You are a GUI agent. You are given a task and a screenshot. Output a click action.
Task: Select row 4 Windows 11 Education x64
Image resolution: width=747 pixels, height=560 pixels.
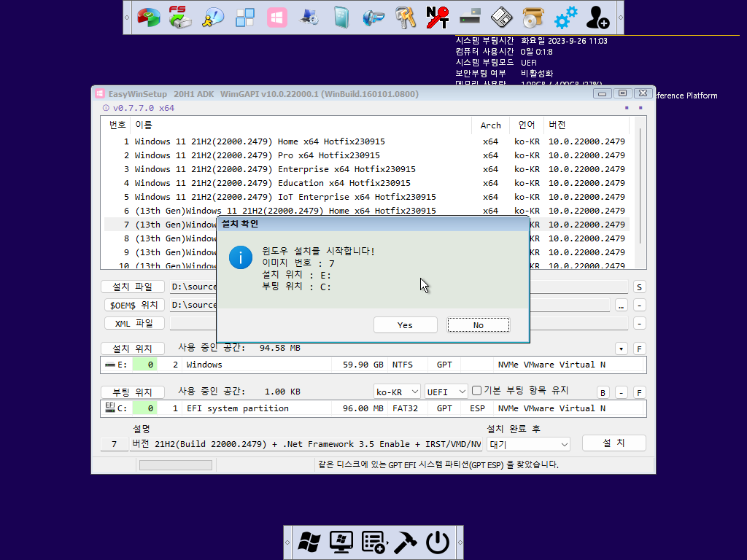point(367,183)
